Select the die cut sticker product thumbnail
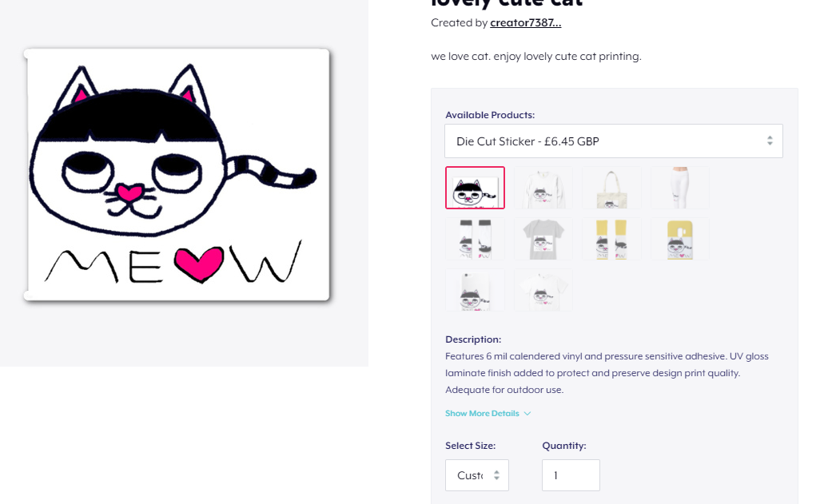This screenshot has height=504, width=820. 475,188
